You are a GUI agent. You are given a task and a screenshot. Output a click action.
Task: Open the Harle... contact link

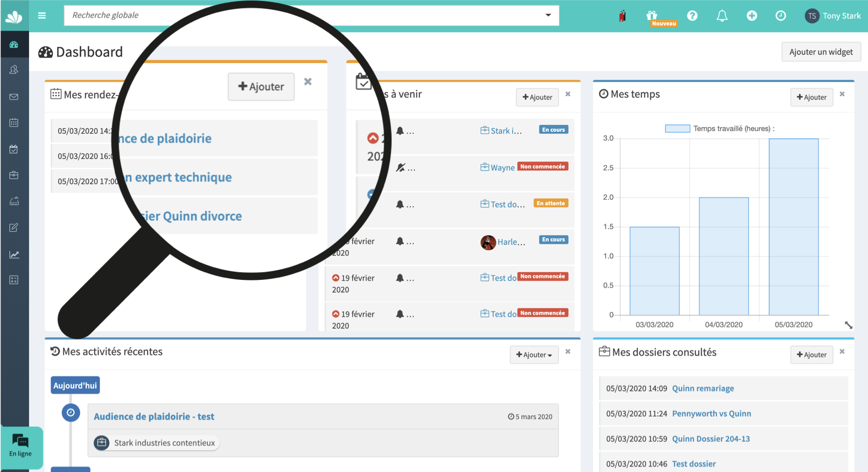tap(503, 242)
